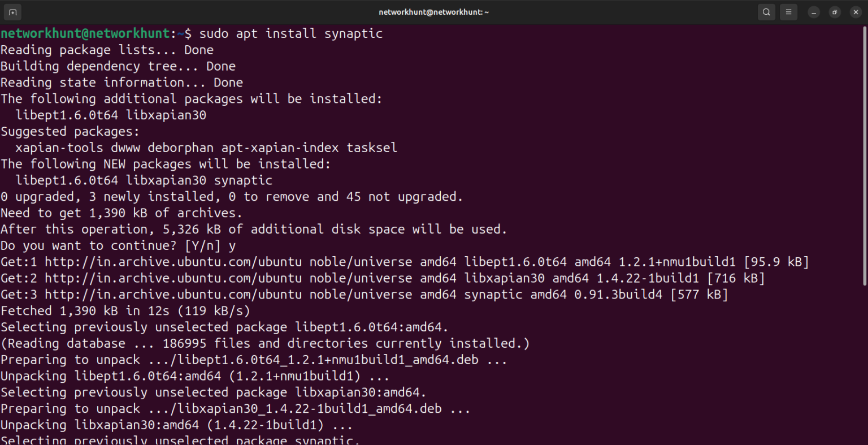Click the 'Unpacking libxapian30' output line
The height and width of the screenshot is (445, 868).
[175, 425]
